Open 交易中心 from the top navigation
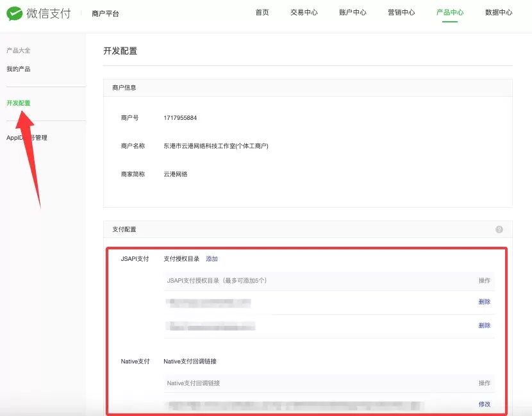532x416 pixels. pyautogui.click(x=304, y=13)
